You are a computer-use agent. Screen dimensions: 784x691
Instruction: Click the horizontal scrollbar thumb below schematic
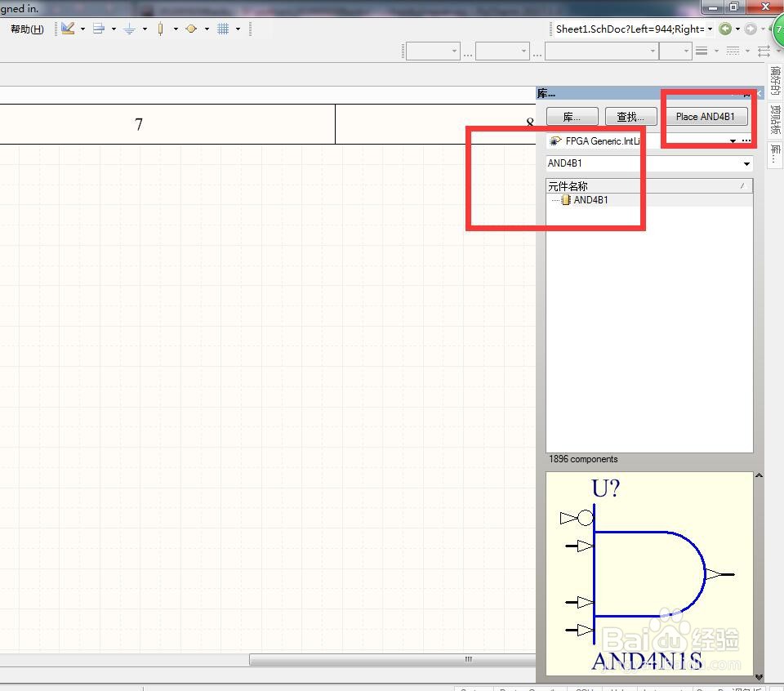coord(393,659)
